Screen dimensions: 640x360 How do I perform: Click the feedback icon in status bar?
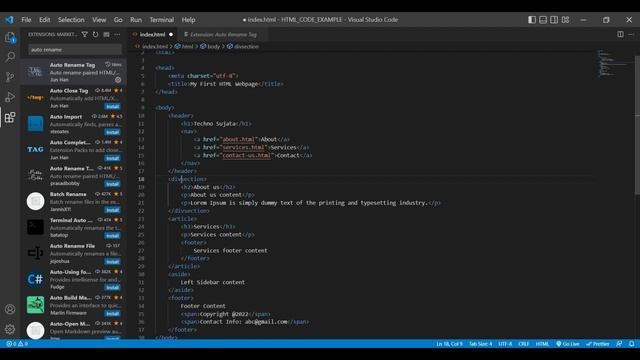tap(619, 344)
